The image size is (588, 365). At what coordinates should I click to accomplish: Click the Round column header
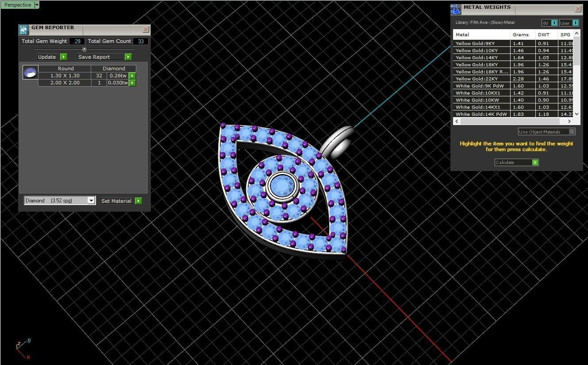pyautogui.click(x=65, y=68)
